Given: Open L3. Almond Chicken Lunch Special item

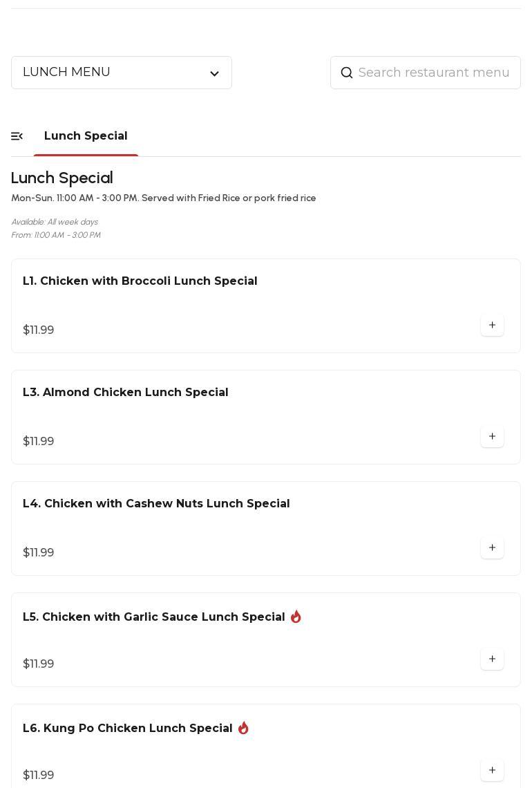Looking at the screenshot, I should [125, 393].
